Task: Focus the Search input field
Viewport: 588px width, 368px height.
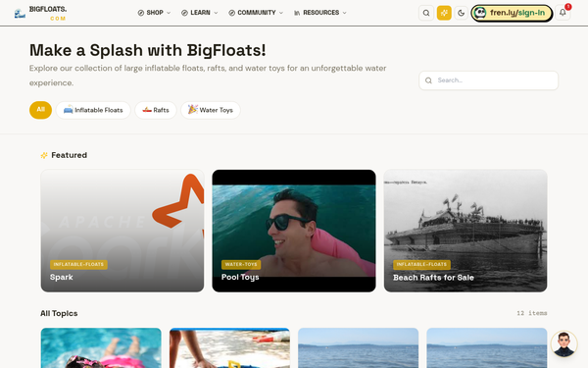Action: [x=488, y=80]
